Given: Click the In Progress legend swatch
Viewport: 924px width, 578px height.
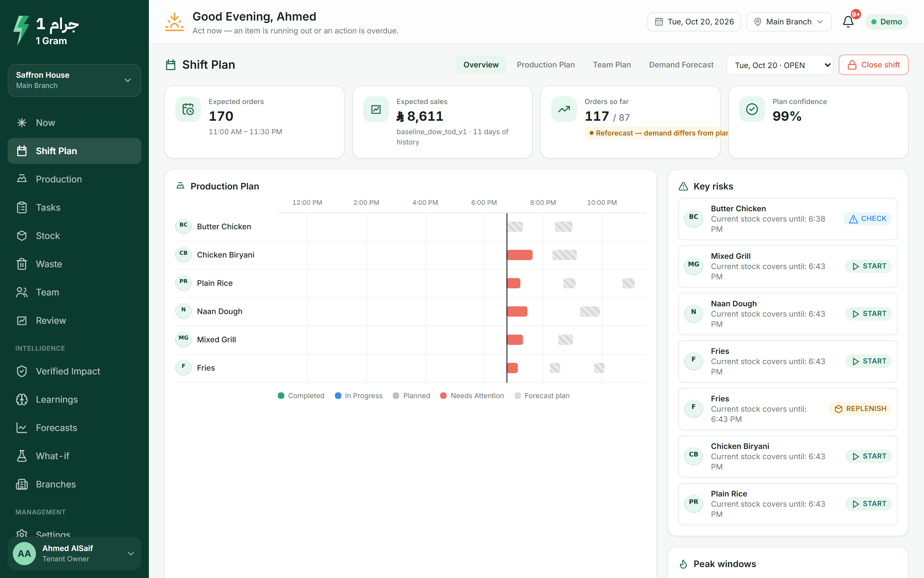Looking at the screenshot, I should 338,396.
